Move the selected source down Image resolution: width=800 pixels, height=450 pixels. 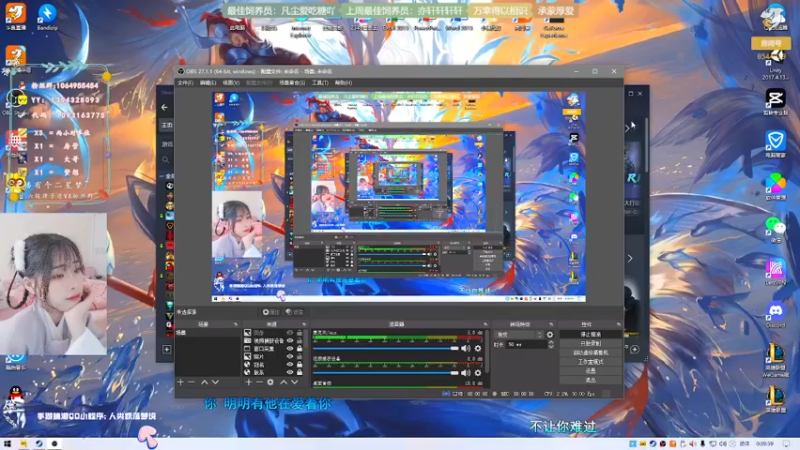coord(294,382)
